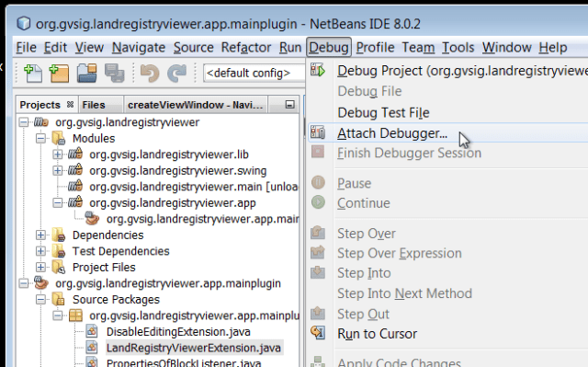Select org.gvsig.landregistryviewer.app.mainplugin under app module
The image size is (588, 367).
[202, 219]
